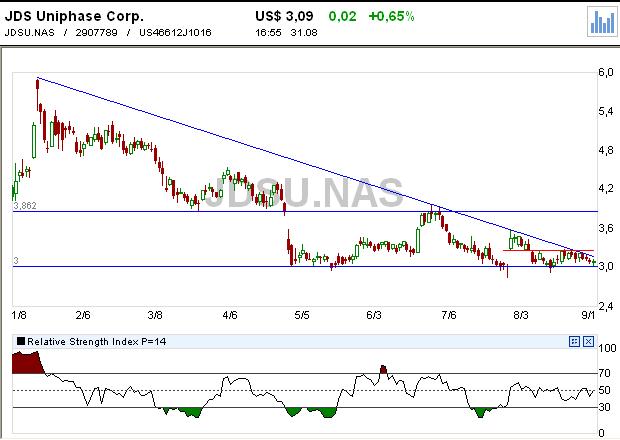Image resolution: width=620 pixels, height=440 pixels.
Task: Click the +0,65% change value
Action: click(391, 16)
